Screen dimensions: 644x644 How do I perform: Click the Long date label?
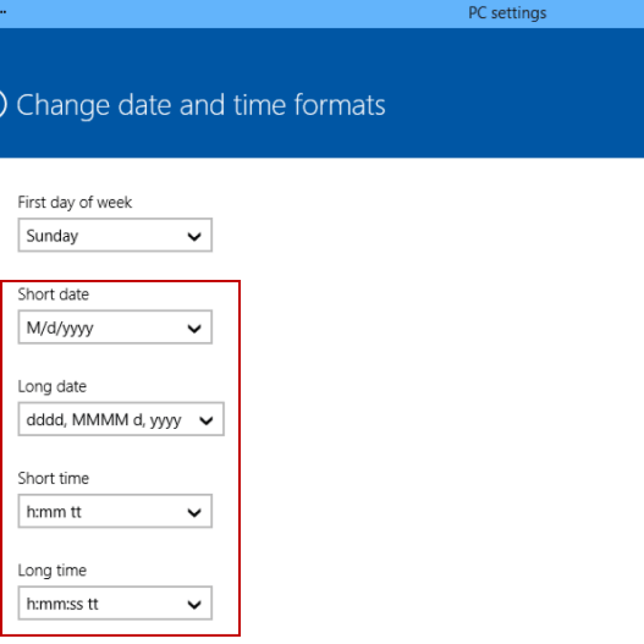point(52,386)
